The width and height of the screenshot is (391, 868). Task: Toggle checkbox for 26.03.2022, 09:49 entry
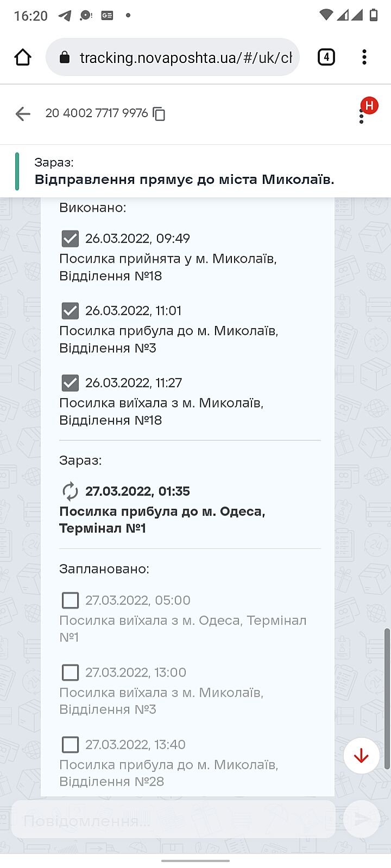[70, 239]
